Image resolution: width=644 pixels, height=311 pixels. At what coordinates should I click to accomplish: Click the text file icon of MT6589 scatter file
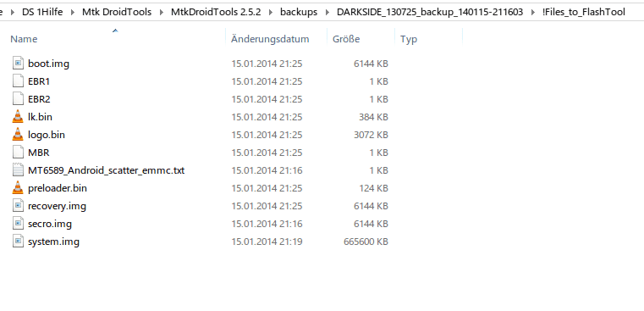[x=18, y=170]
